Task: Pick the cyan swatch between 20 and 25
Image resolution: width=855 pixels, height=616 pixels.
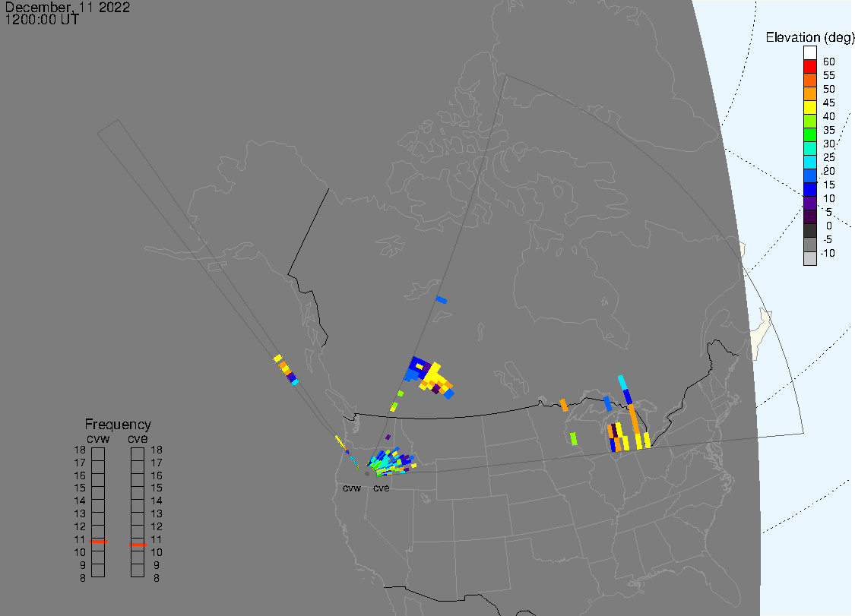Action: pyautogui.click(x=809, y=163)
